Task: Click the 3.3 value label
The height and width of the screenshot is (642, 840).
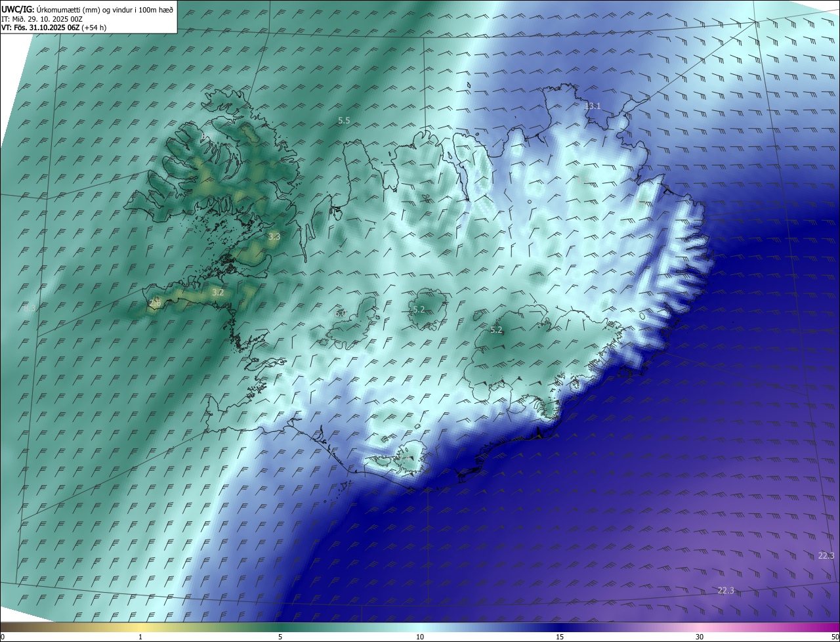Action: [x=274, y=236]
